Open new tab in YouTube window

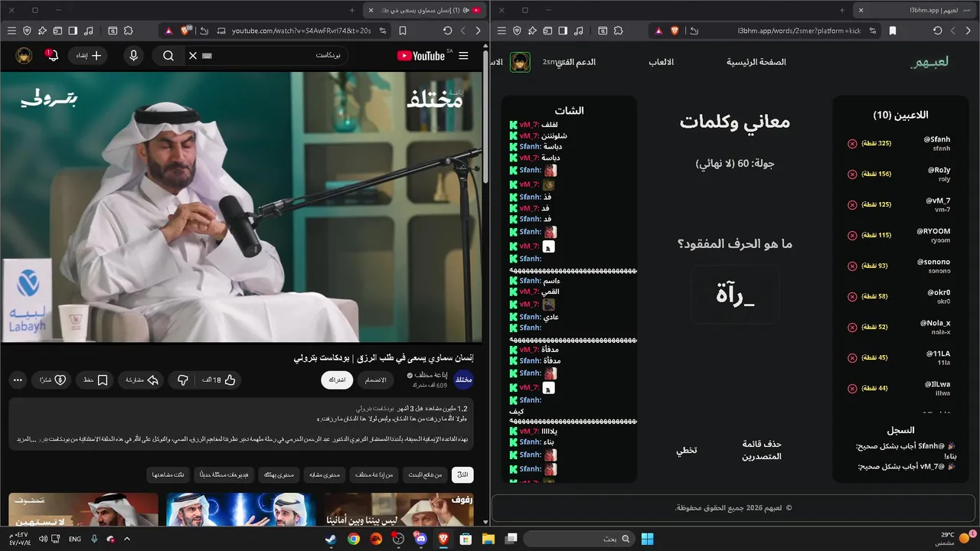point(352,10)
